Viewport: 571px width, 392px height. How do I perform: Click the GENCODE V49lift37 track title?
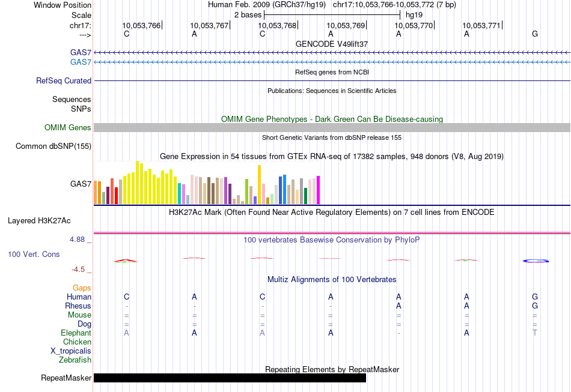332,44
